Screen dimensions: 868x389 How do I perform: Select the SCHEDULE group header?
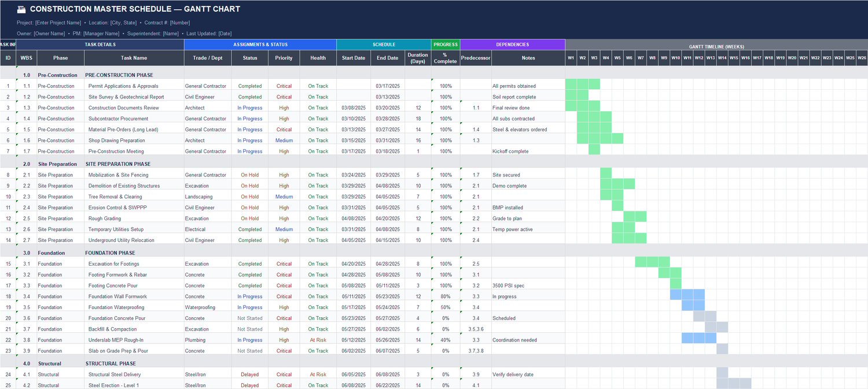(x=384, y=45)
